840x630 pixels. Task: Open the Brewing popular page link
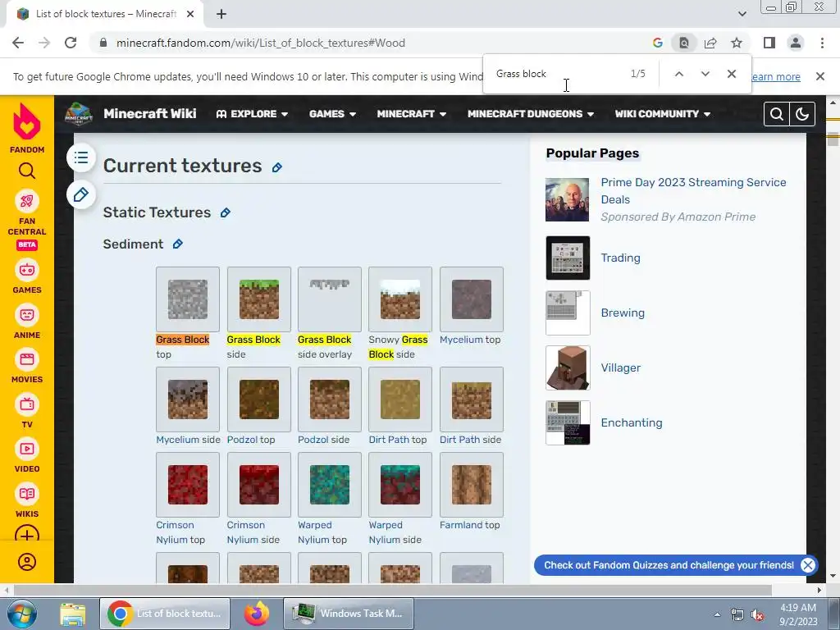[623, 313]
